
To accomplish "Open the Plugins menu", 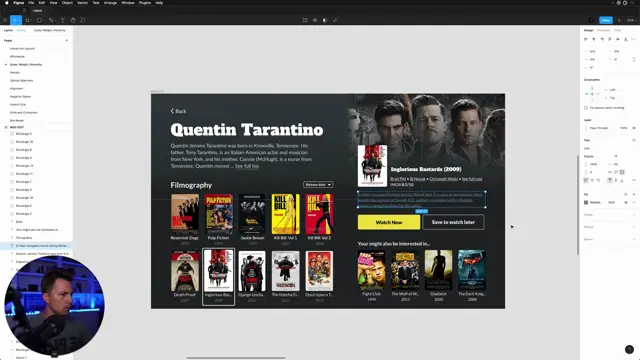I will [145, 3].
